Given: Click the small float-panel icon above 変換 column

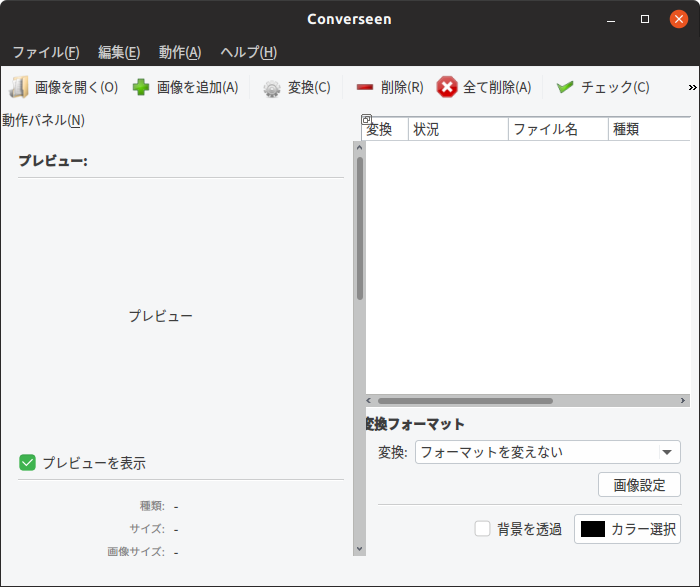Looking at the screenshot, I should point(366,119).
